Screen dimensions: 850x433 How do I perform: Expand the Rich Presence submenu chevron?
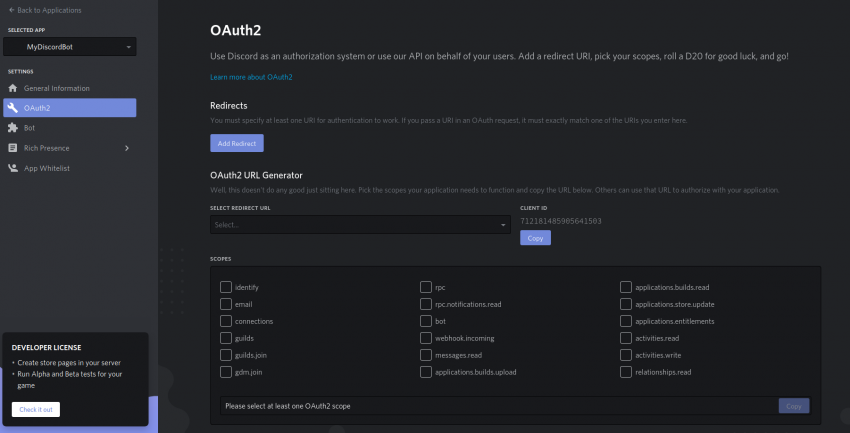126,148
